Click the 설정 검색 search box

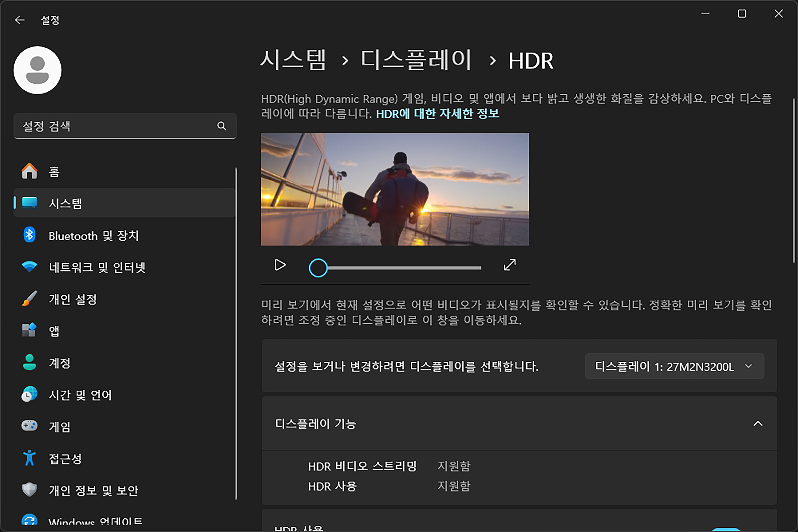115,126
